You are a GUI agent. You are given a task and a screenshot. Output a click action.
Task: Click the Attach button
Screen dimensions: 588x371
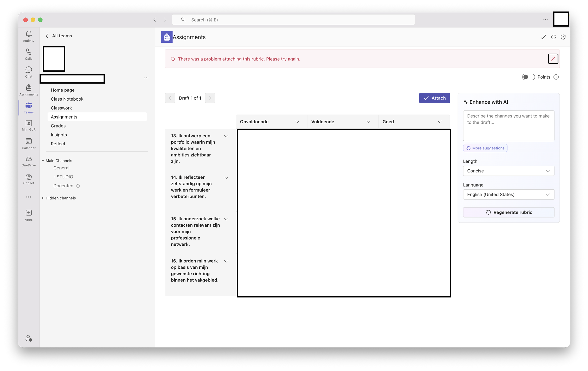tap(434, 98)
